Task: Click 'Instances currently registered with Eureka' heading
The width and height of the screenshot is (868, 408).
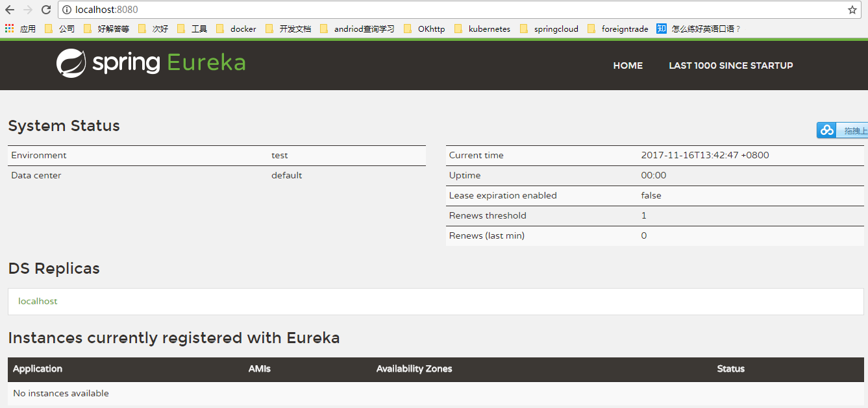Action: [x=174, y=338]
